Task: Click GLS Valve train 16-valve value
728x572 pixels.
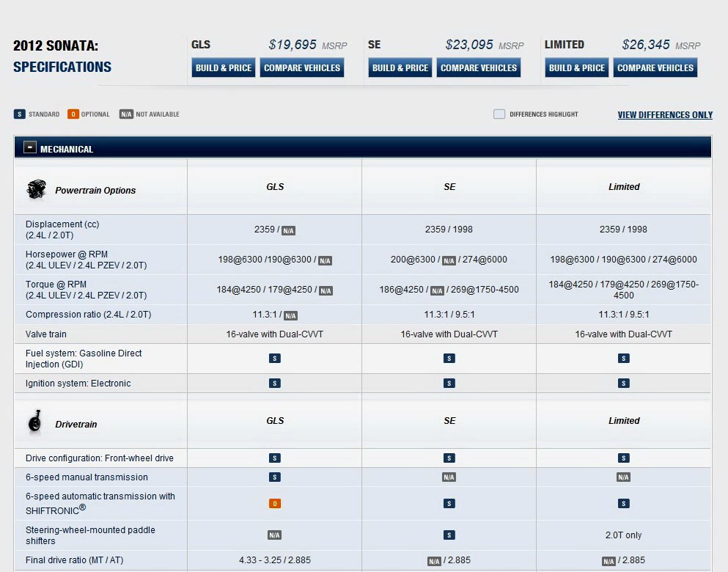Action: click(275, 334)
